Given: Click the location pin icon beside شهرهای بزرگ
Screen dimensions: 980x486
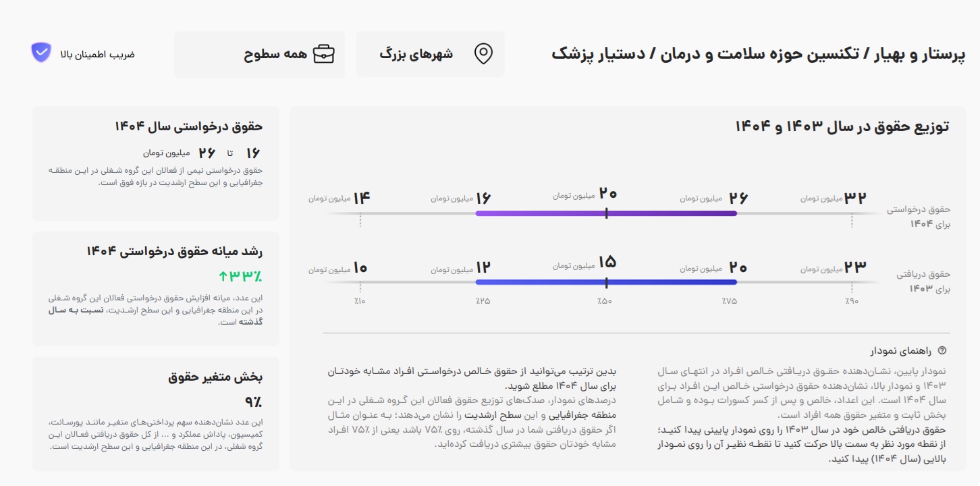Looking at the screenshot, I should click(x=483, y=54).
